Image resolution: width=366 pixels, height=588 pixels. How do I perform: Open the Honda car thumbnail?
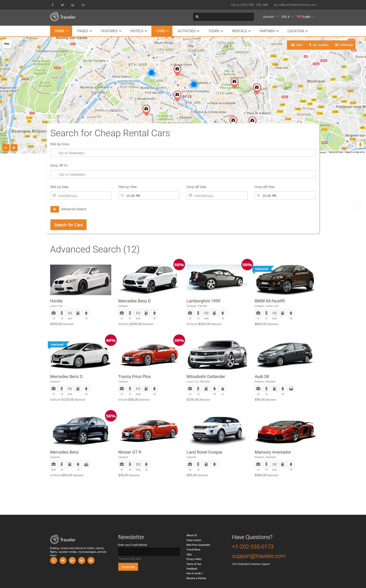(81, 280)
